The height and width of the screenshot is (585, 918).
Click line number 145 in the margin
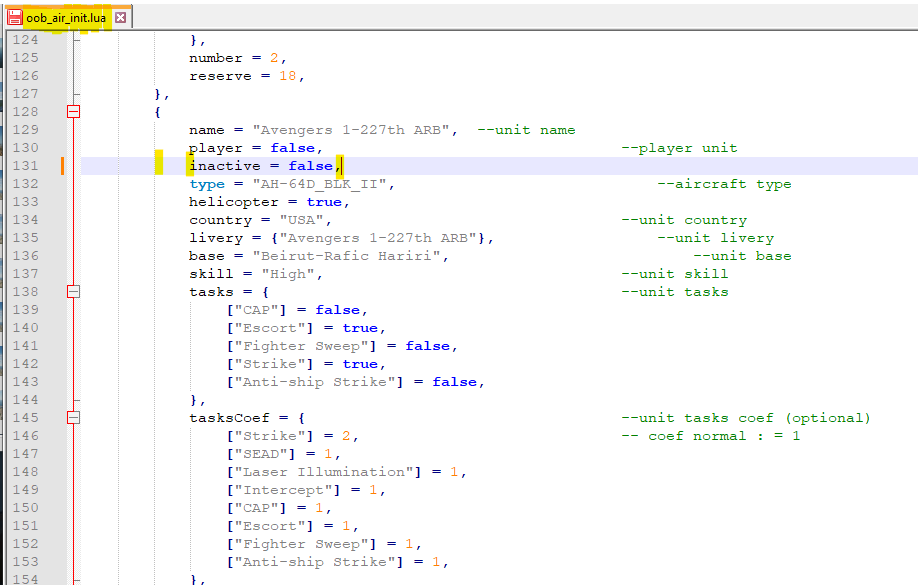25,418
